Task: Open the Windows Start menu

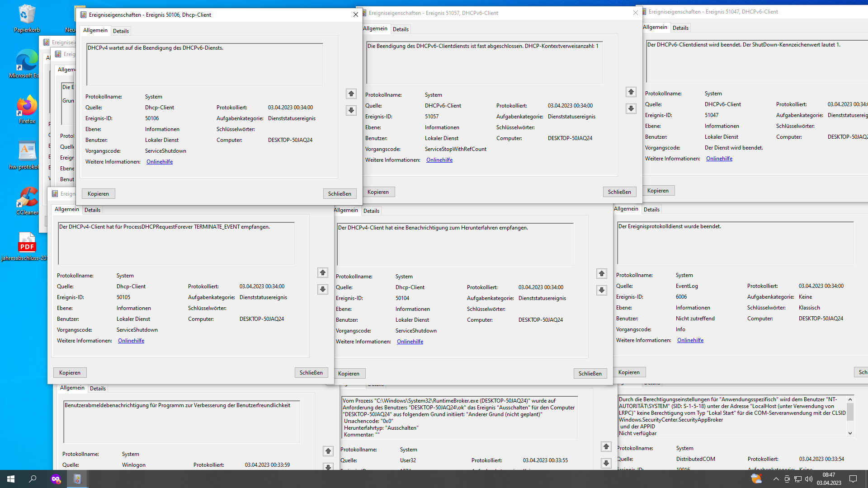Action: [x=10, y=479]
